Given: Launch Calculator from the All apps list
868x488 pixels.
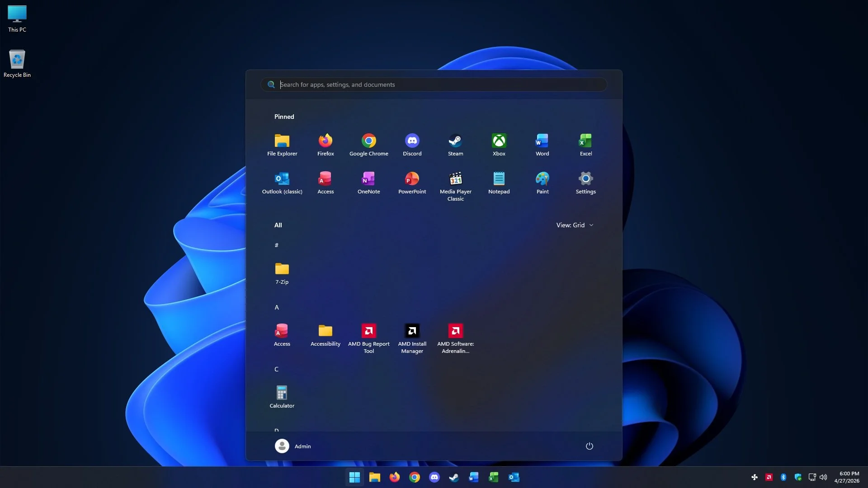Looking at the screenshot, I should (282, 397).
